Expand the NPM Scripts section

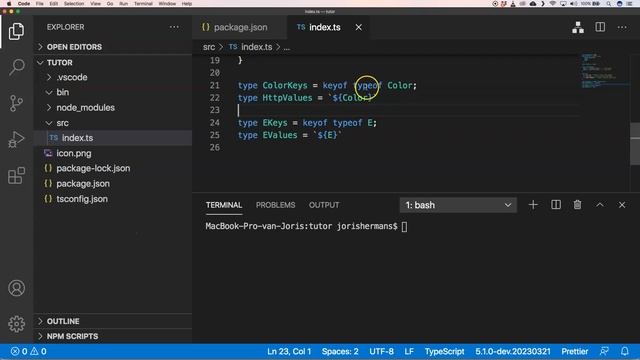point(113,336)
